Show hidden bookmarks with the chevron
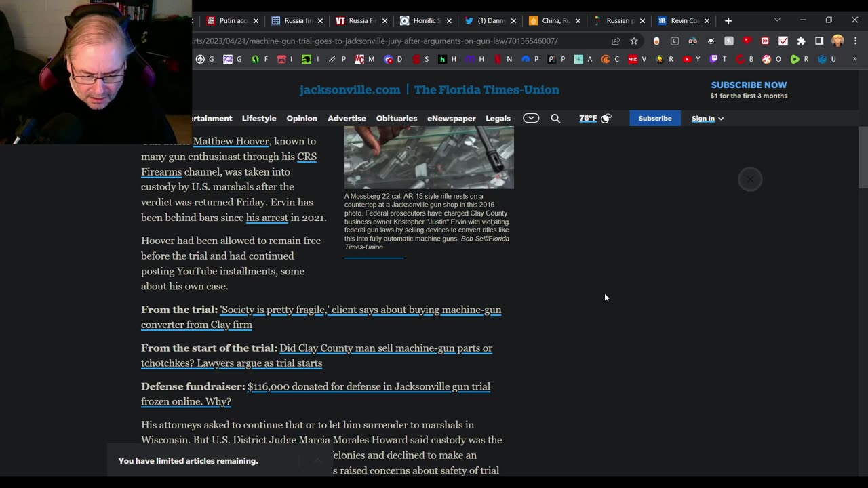Screen dimensions: 868x488 click(854, 59)
